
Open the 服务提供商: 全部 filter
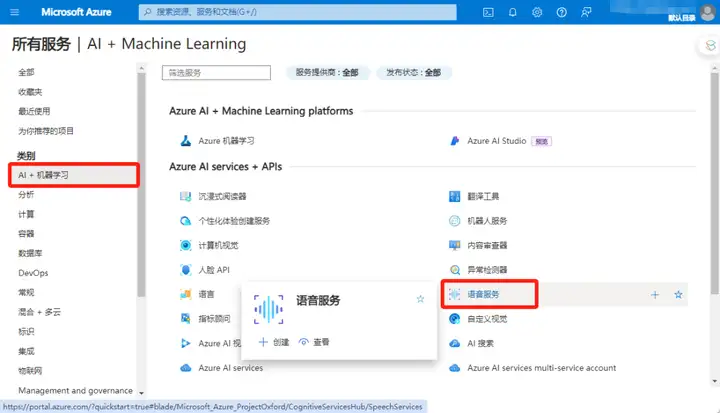coord(327,73)
